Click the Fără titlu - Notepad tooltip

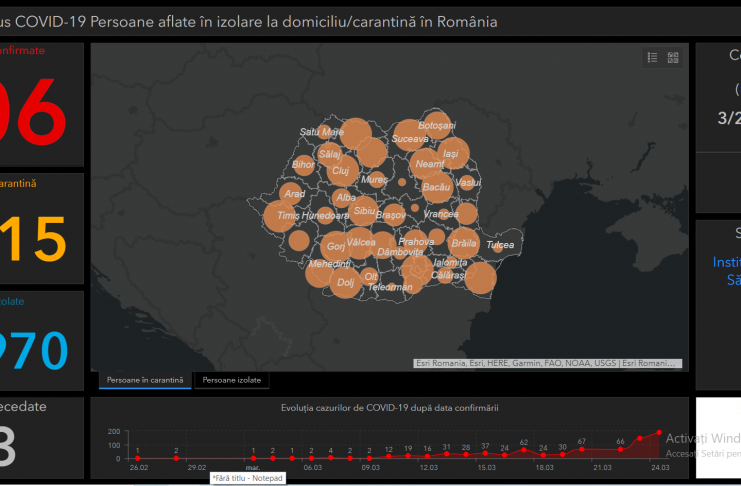[x=247, y=478]
